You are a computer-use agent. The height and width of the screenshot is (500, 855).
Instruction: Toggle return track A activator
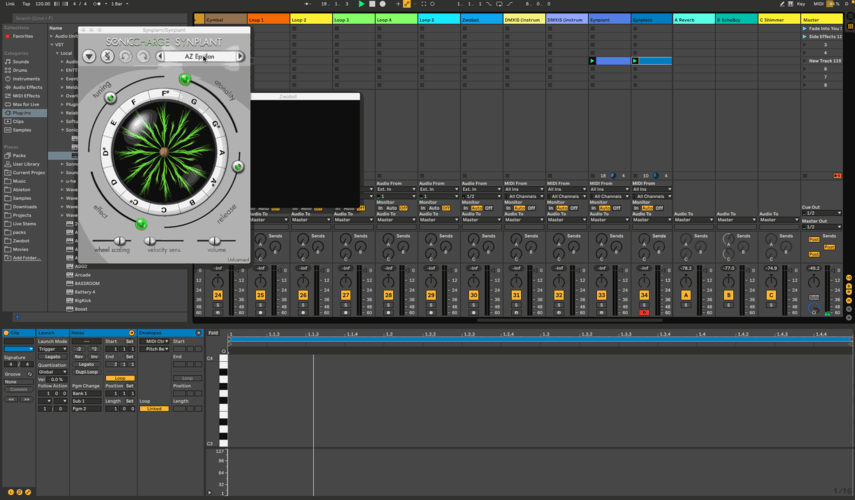[685, 295]
